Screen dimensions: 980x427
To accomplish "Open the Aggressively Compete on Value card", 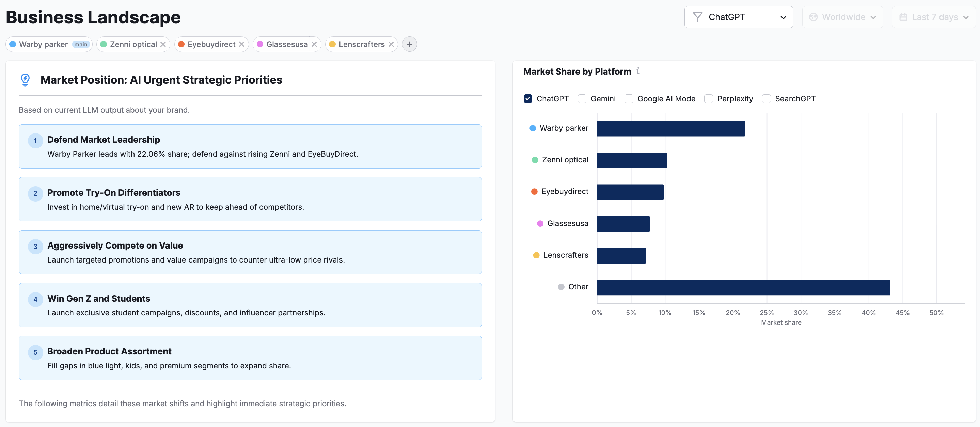I will 250,252.
